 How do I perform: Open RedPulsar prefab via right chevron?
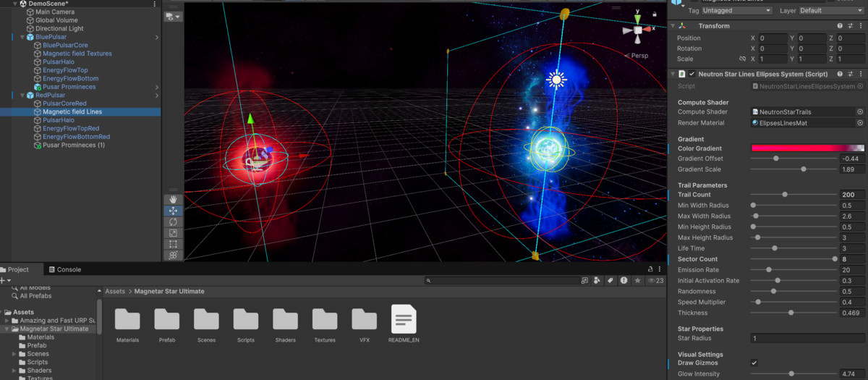pos(156,95)
